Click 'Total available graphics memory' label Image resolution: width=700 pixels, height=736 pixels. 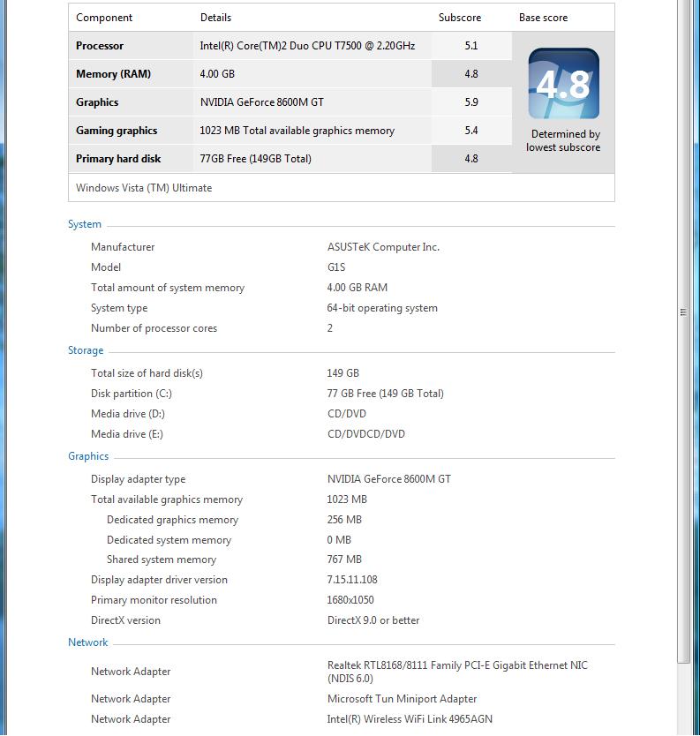[167, 499]
